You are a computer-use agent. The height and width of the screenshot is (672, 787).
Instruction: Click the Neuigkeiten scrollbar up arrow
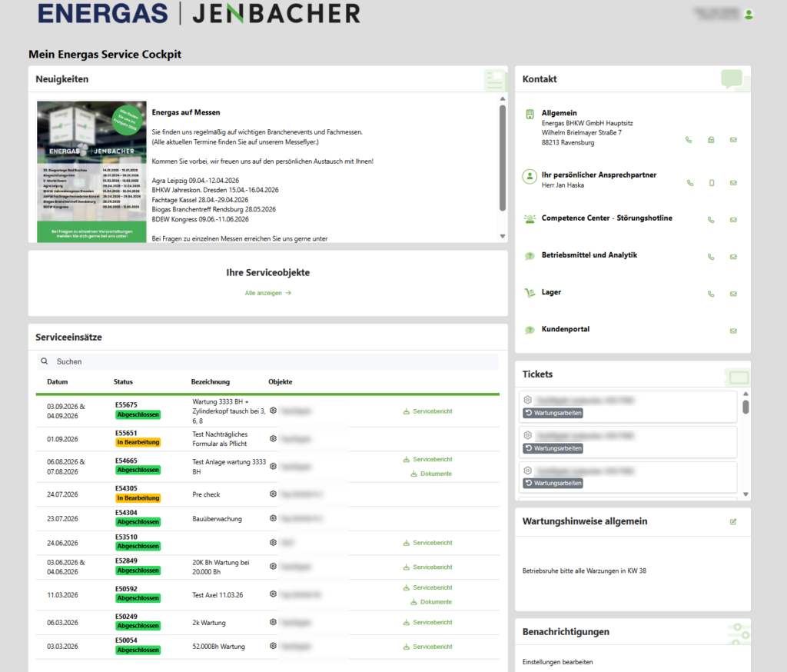tap(503, 99)
